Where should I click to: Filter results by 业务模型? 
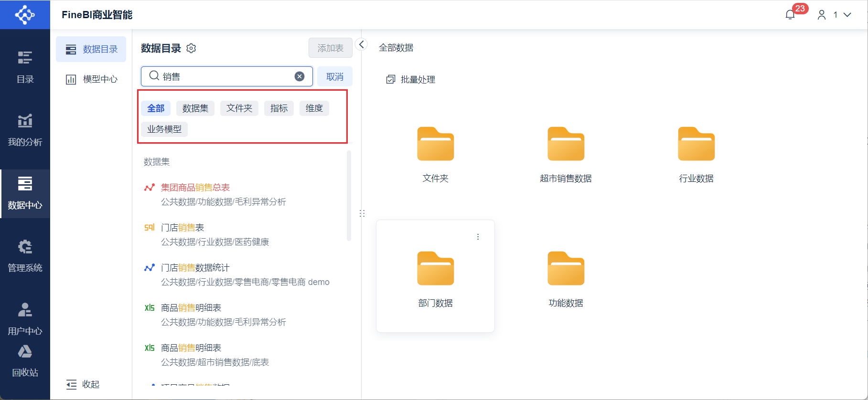(x=164, y=129)
